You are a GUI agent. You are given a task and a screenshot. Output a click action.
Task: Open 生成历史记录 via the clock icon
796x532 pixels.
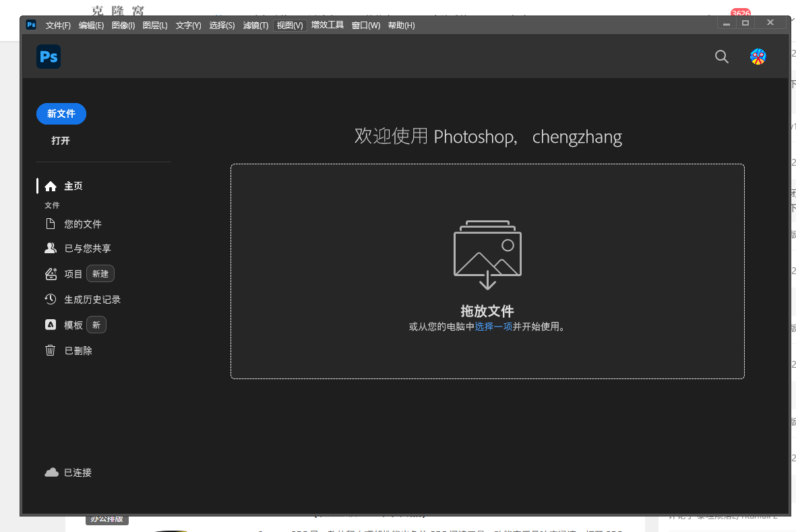pyautogui.click(x=49, y=299)
